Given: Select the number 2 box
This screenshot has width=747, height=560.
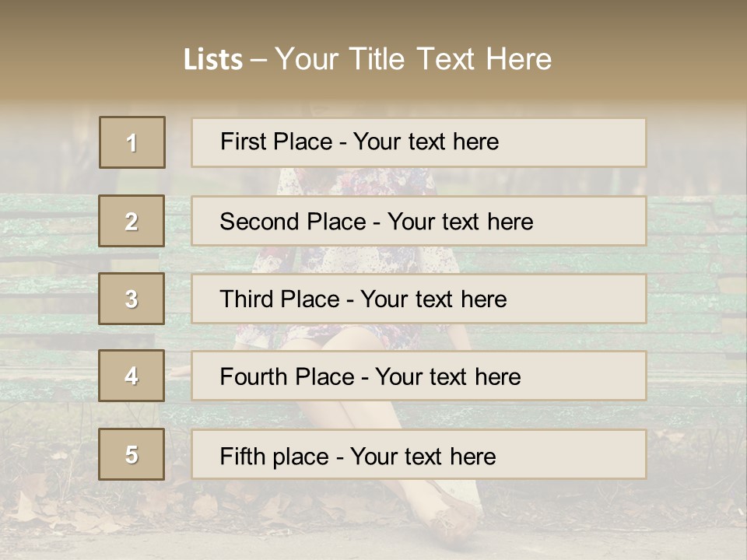Looking at the screenshot, I should click(x=132, y=221).
